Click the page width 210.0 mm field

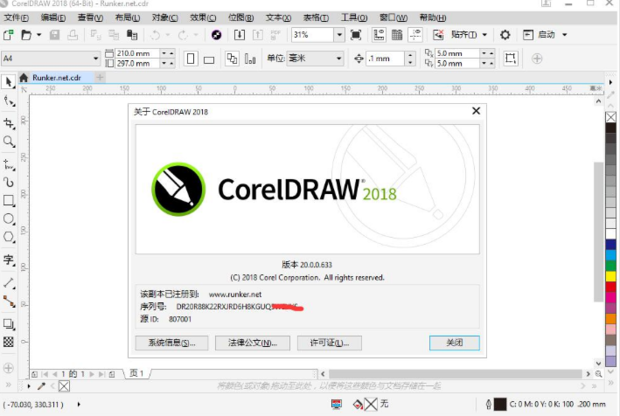pos(137,53)
